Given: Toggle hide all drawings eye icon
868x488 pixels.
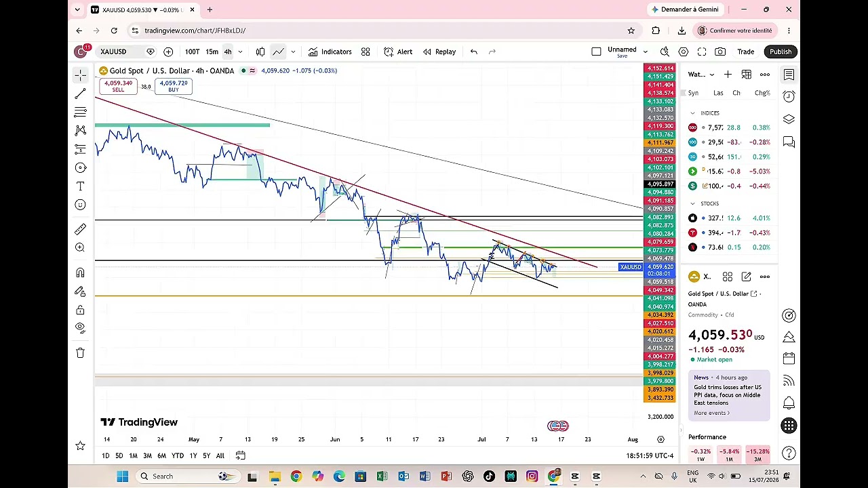Looking at the screenshot, I should (x=80, y=328).
